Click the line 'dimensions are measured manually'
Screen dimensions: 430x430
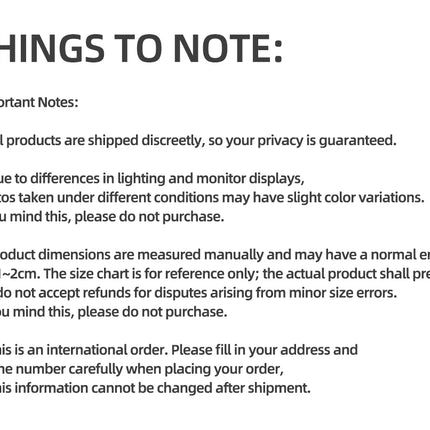pos(215,255)
